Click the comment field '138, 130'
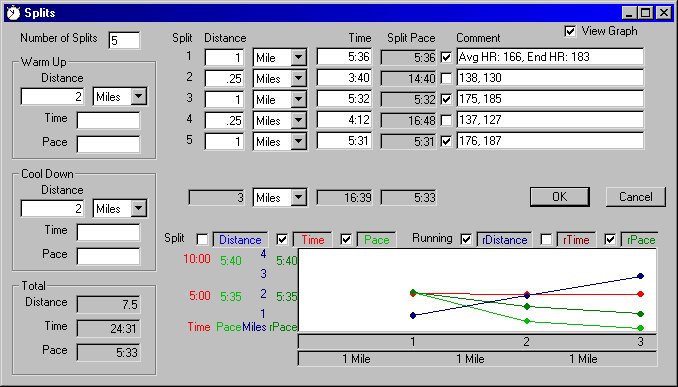Viewport: 678px width, 387px height. pos(550,78)
